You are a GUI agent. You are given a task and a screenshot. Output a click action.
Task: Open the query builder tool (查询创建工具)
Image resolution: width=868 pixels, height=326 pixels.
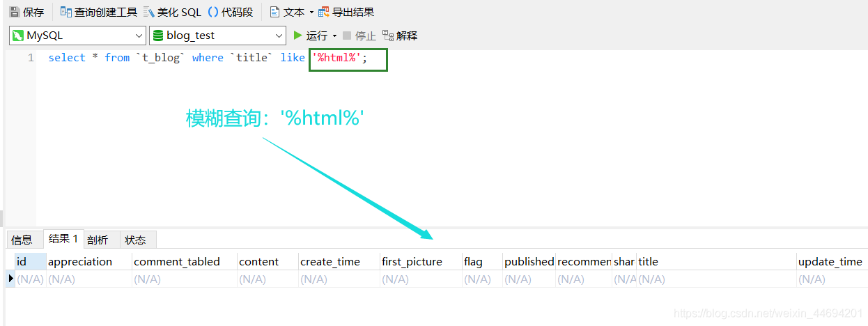(99, 12)
